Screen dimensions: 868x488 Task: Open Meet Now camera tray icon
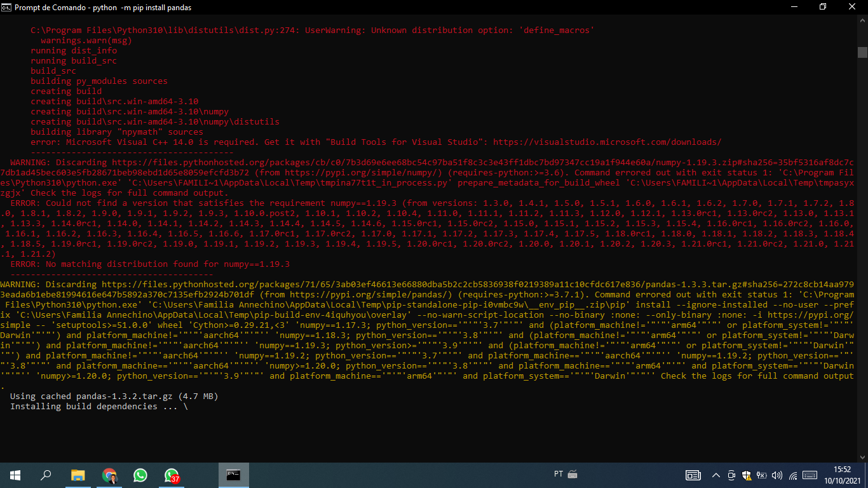(731, 475)
